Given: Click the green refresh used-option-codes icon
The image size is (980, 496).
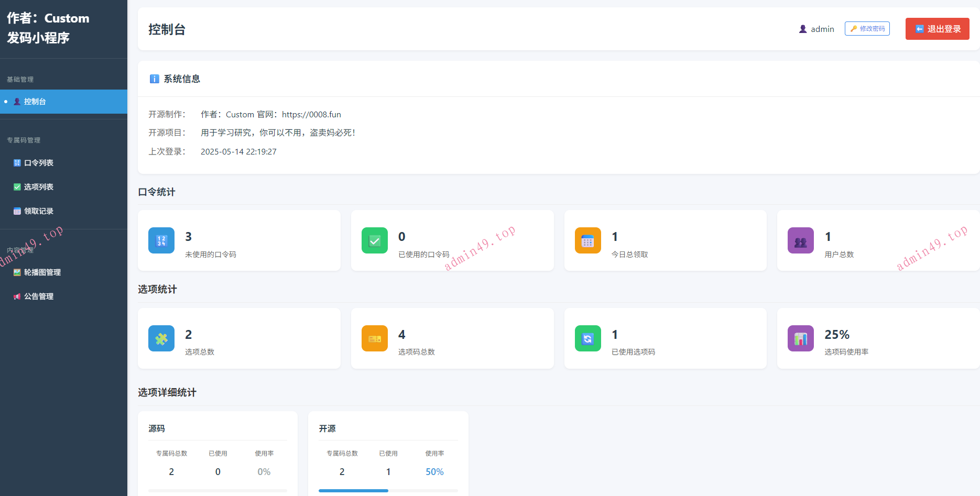Looking at the screenshot, I should (x=587, y=338).
